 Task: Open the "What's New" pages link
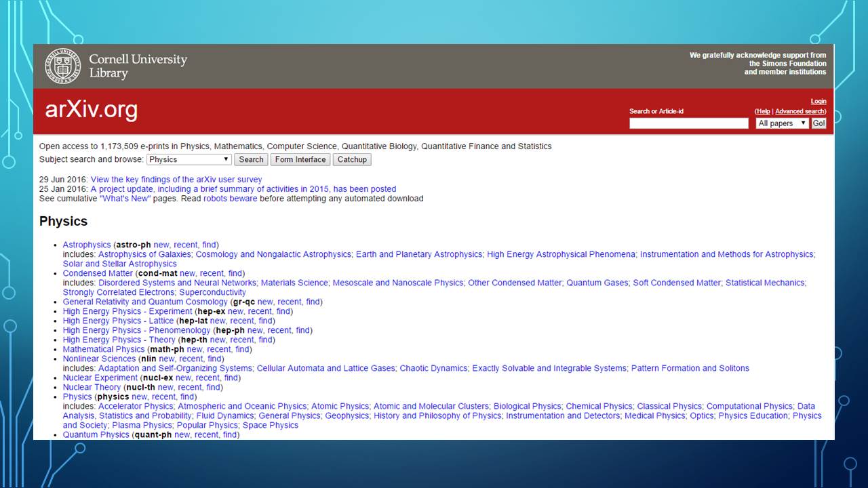tap(125, 199)
